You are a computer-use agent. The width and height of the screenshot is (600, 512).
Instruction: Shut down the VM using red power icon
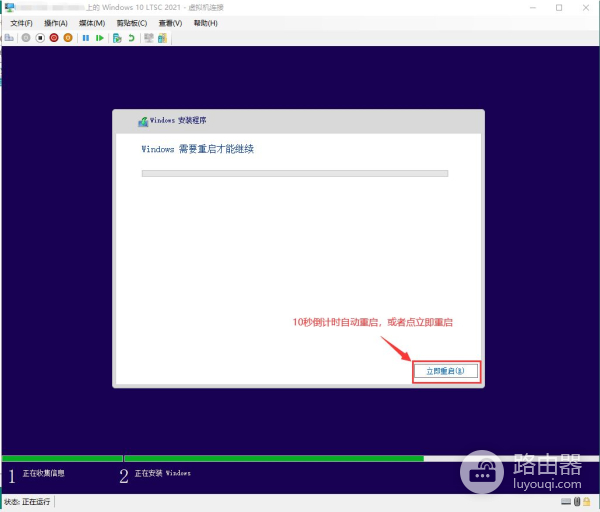click(x=54, y=38)
